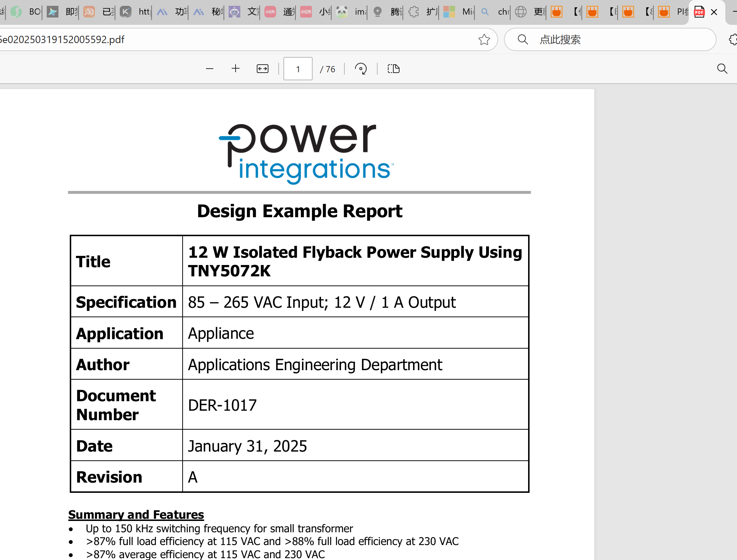Click the 'Title' row label
737x560 pixels.
coord(93,261)
